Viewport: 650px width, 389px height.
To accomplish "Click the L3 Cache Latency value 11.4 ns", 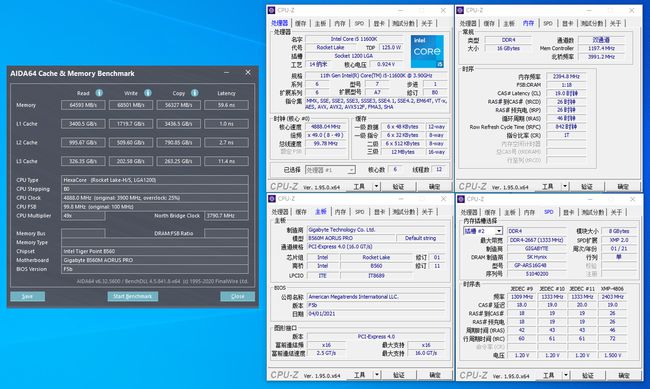I will tap(226, 161).
